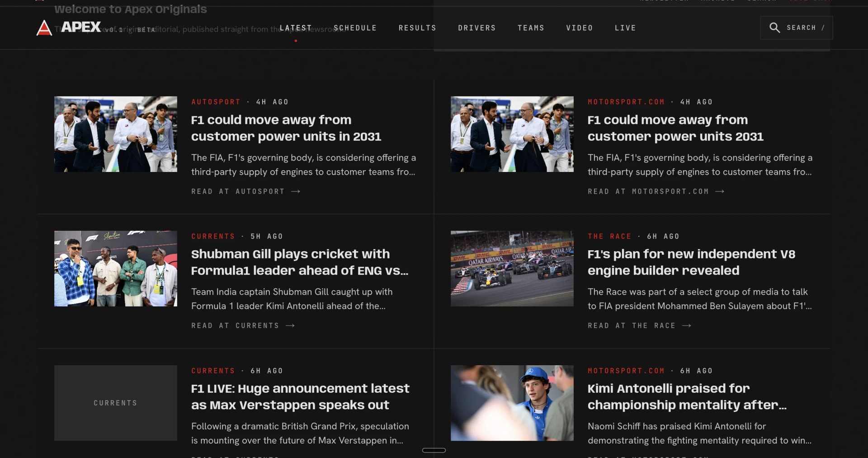Open the Results nav tab

[x=417, y=28]
